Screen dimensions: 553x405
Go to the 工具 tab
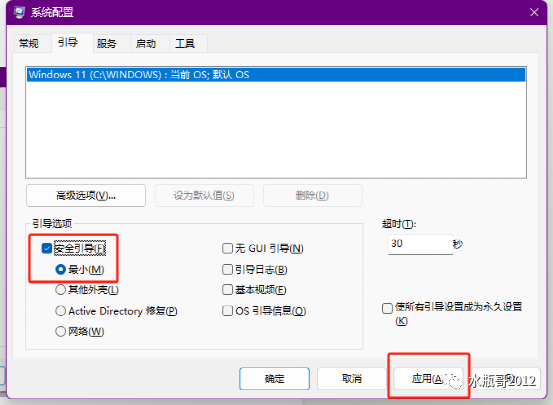pos(185,44)
